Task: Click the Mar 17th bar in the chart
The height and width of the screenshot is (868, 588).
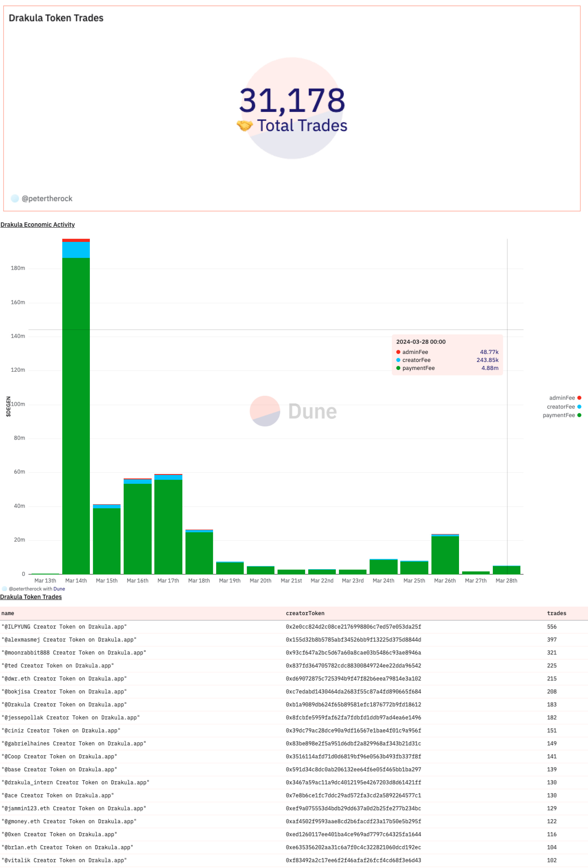Action: (x=168, y=524)
